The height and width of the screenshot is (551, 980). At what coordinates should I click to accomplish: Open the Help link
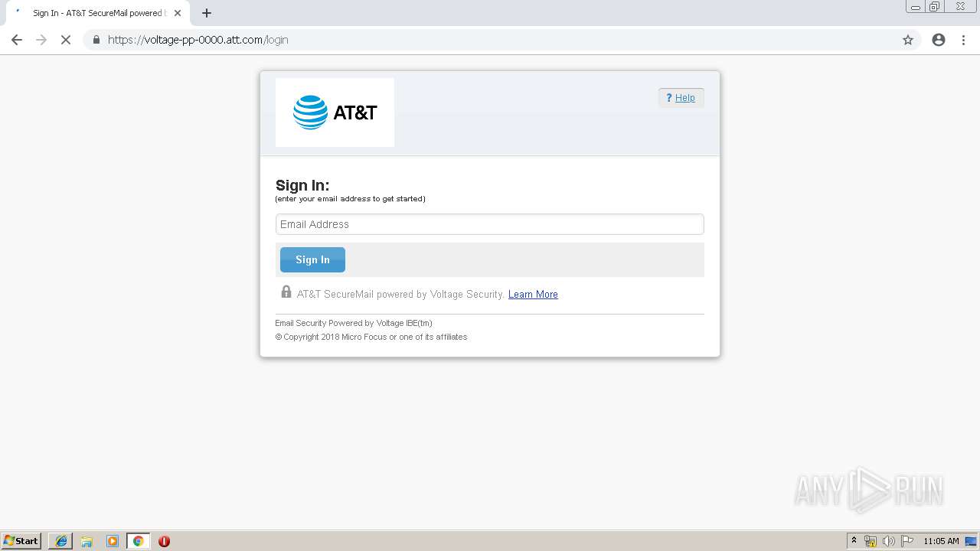(x=681, y=98)
